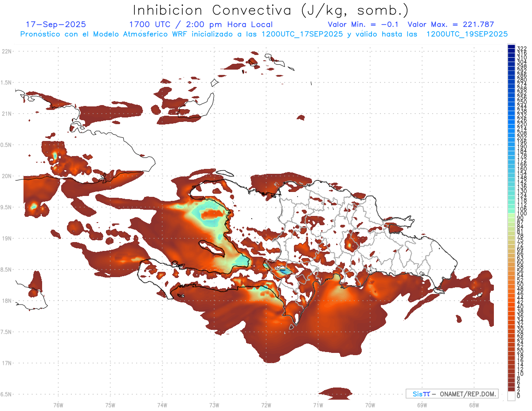Click the '75W' longitude label

point(110,404)
